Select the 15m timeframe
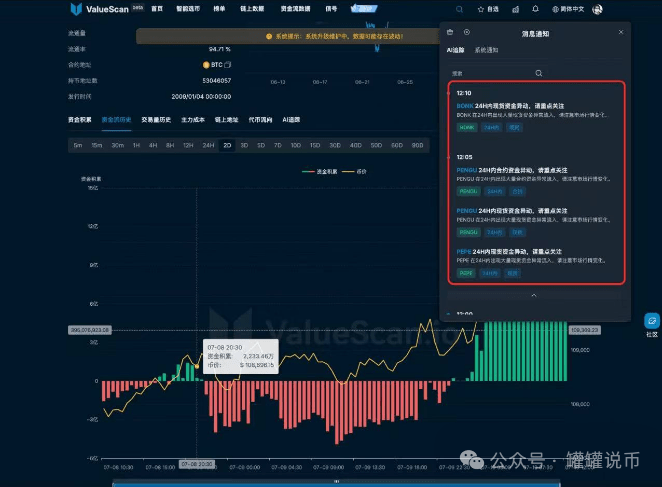662x487 pixels. pos(97,145)
